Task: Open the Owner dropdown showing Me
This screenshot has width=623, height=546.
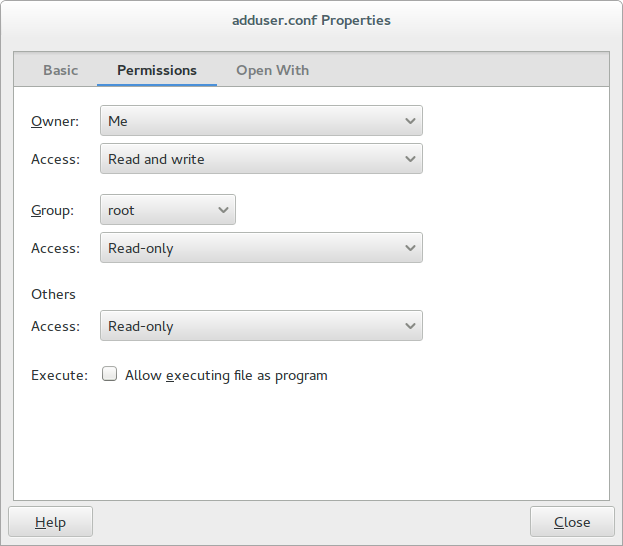Action: 261,120
